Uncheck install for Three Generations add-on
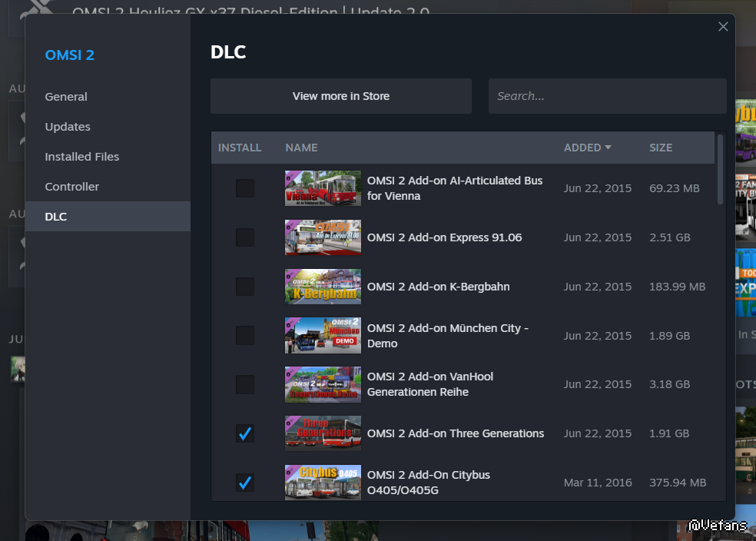This screenshot has width=756, height=541. pyautogui.click(x=245, y=434)
